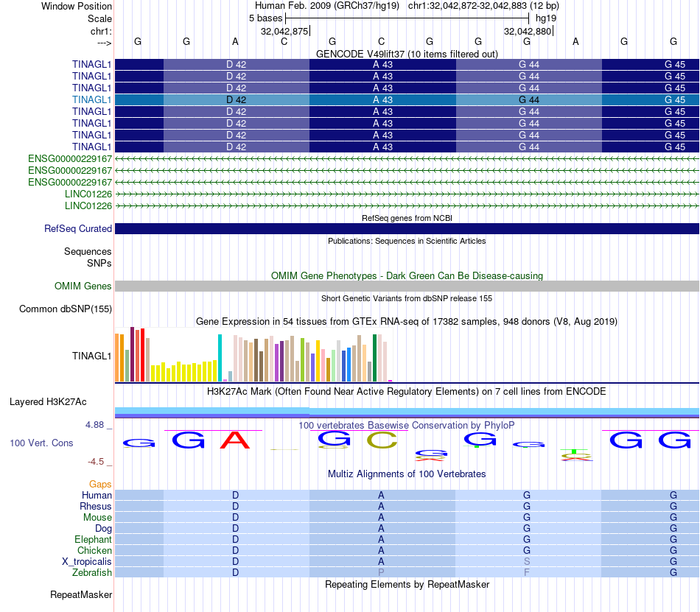This screenshot has height=612, width=700.
Task: Click the Chicken species row label
Action: [94, 550]
